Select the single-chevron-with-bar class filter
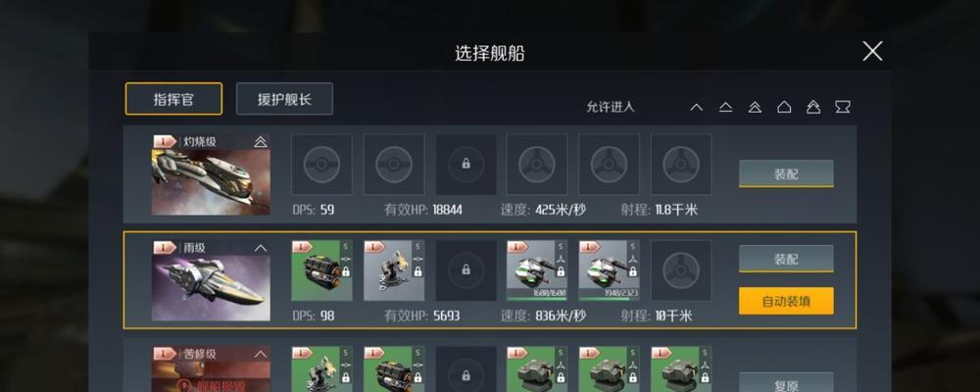The width and height of the screenshot is (980, 392). [725, 108]
